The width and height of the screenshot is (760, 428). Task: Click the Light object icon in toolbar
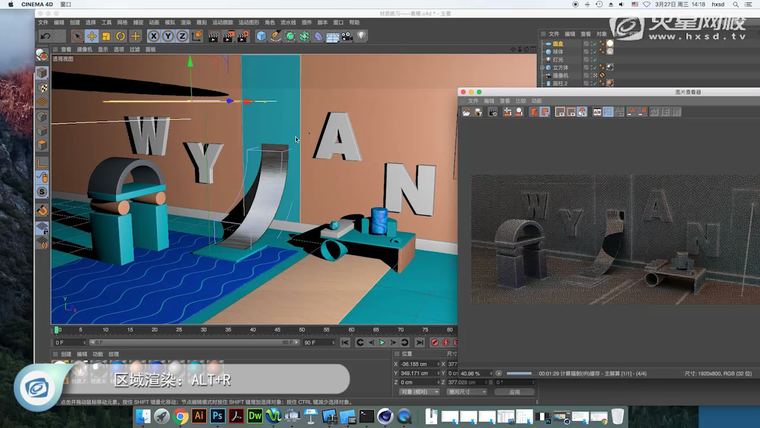coord(361,36)
